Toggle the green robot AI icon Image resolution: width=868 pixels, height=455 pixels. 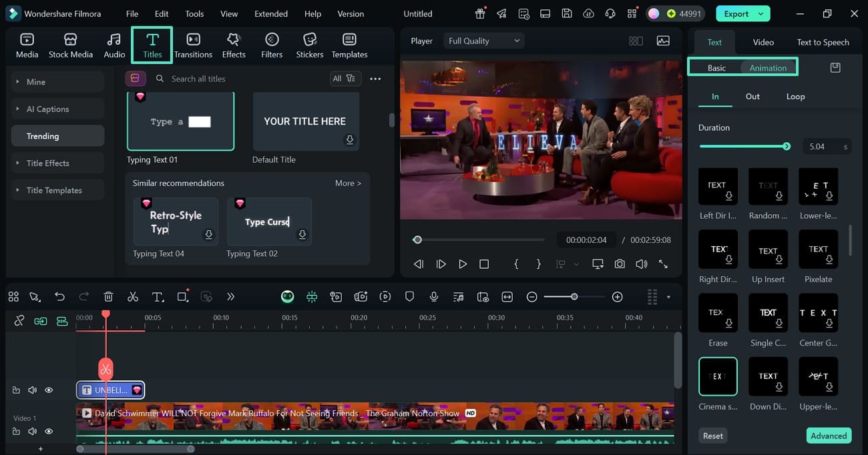(287, 297)
